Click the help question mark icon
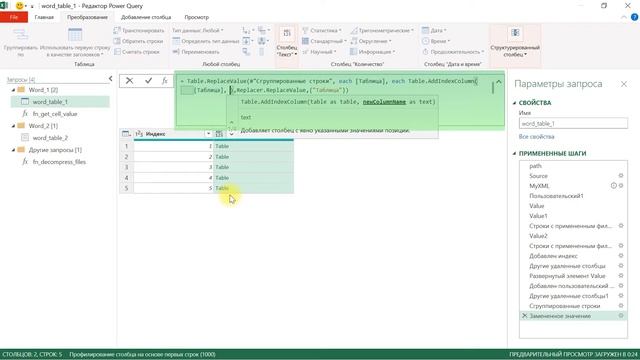This screenshot has height=360, width=640. coord(634,17)
